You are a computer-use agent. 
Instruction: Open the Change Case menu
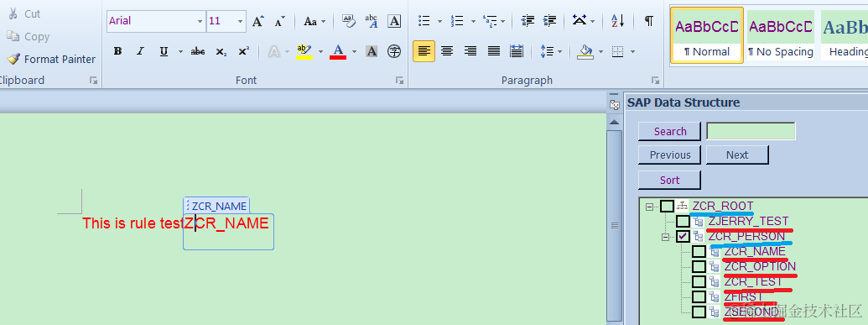[x=314, y=22]
